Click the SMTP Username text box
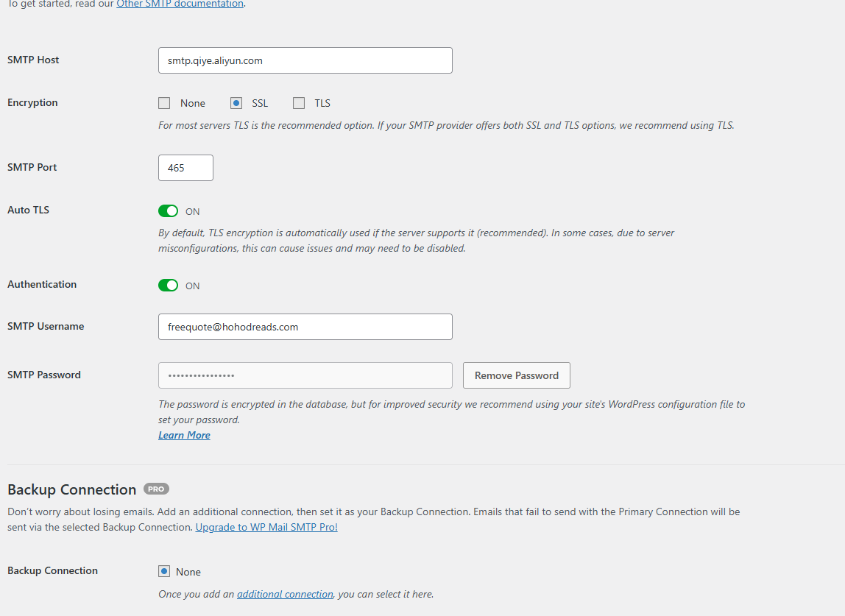Screen dimensions: 845x616 (x=305, y=327)
